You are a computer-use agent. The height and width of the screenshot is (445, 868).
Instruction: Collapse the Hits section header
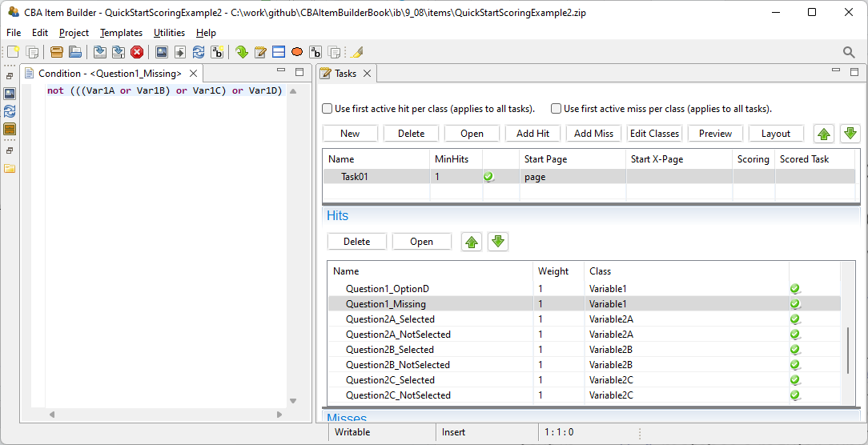point(337,215)
